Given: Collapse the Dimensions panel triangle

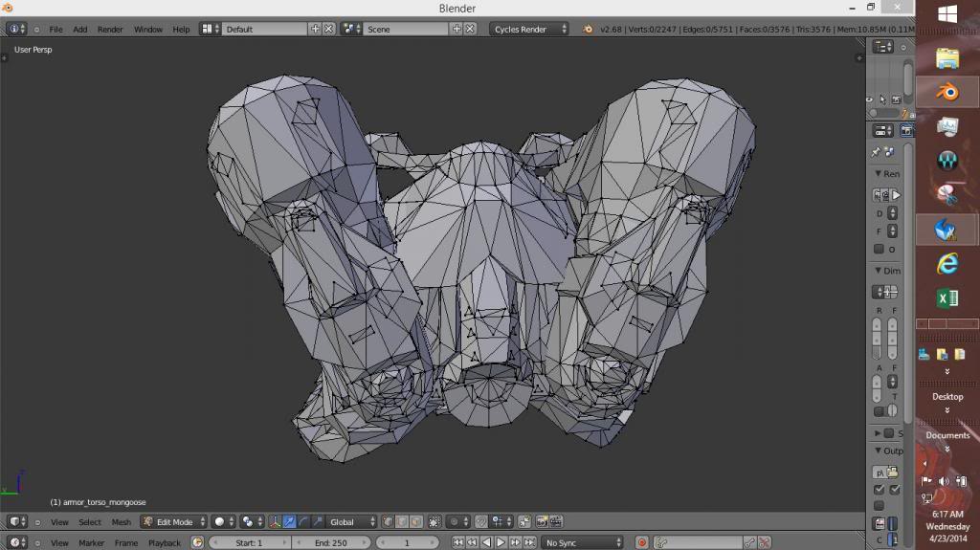Looking at the screenshot, I should point(878,272).
